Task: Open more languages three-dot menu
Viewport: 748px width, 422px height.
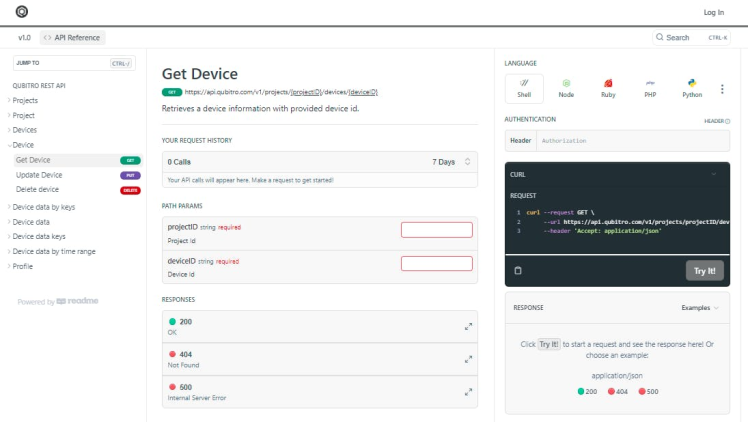Action: click(722, 89)
